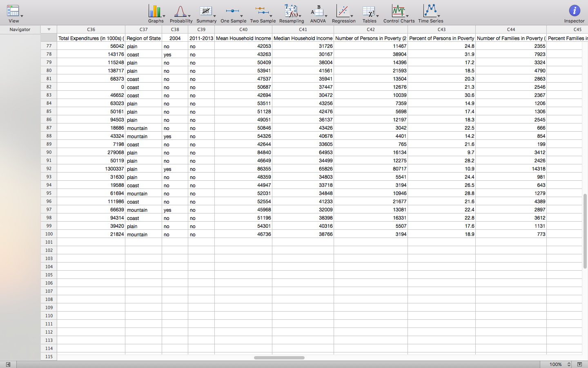Adjust the 100% zoom stepper

point(569,364)
